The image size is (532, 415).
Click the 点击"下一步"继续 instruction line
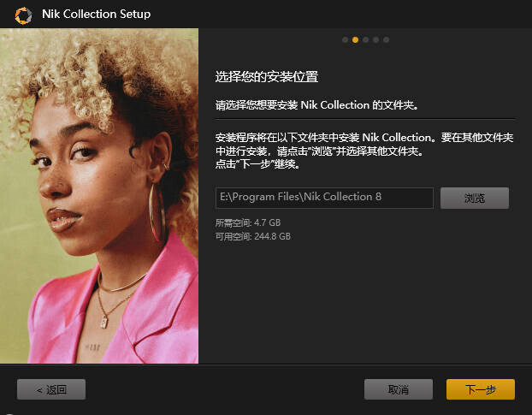tap(257, 164)
